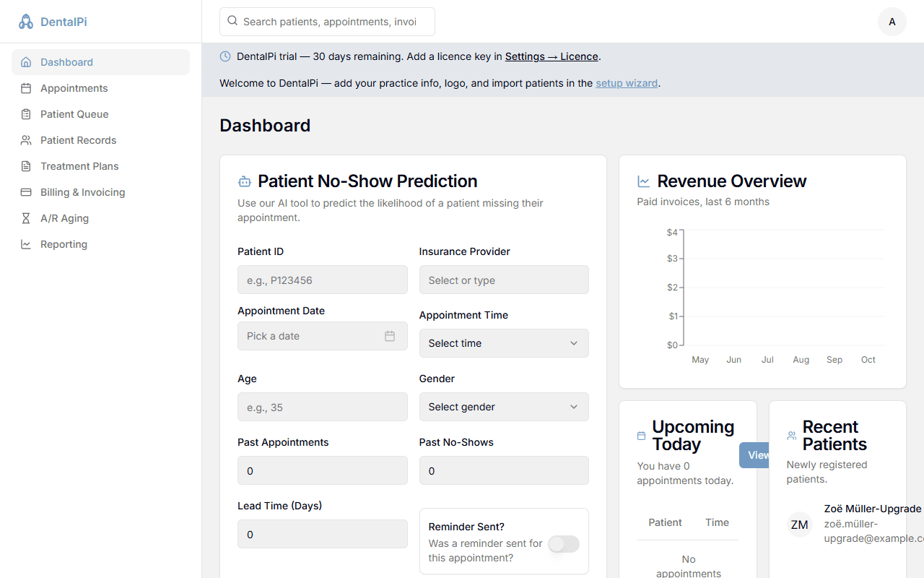Click the Patient Queue clipboard icon
The width and height of the screenshot is (924, 578).
tap(26, 114)
